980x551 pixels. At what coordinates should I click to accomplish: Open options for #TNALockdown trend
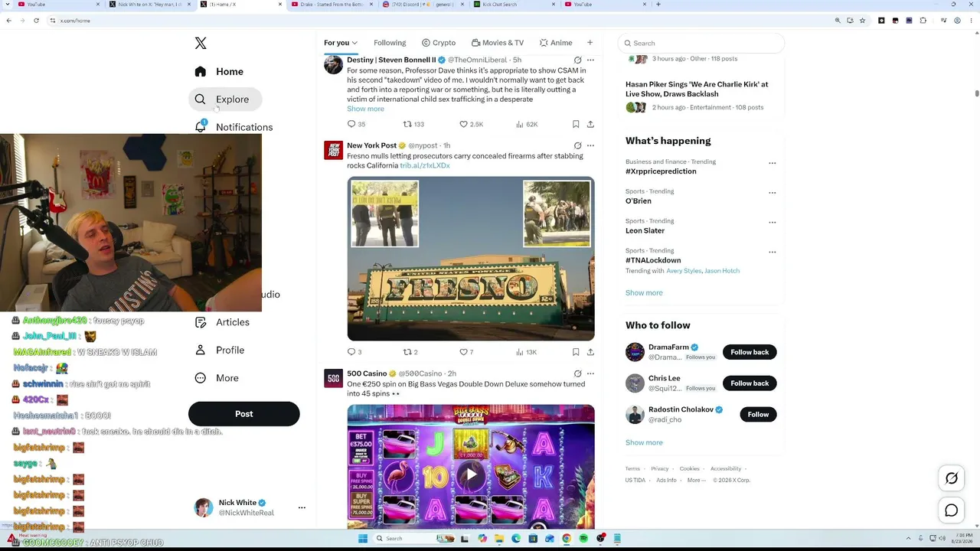point(773,252)
